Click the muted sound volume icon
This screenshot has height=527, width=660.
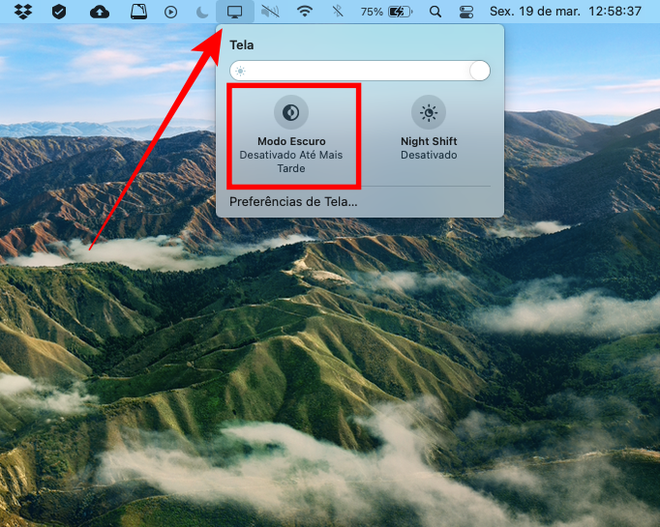pyautogui.click(x=270, y=11)
